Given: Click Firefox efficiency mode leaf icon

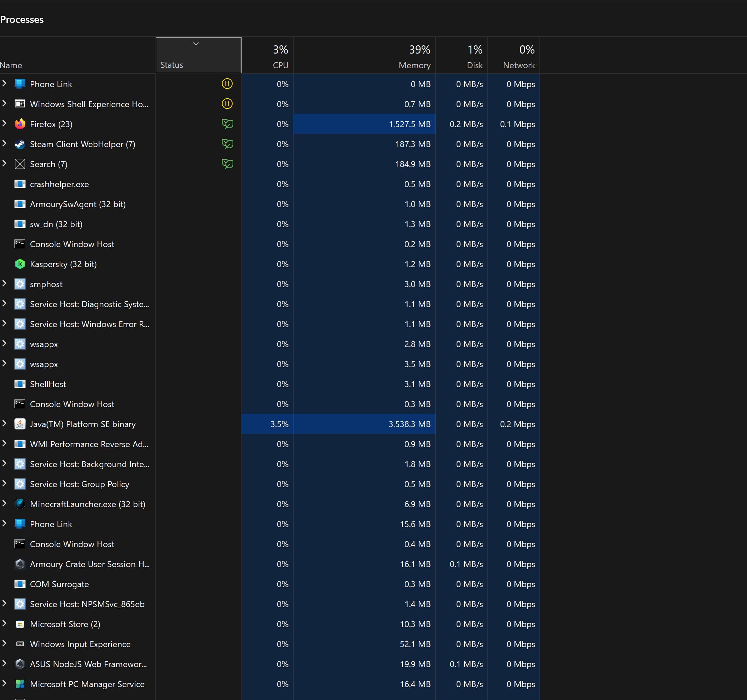Looking at the screenshot, I should click(227, 124).
